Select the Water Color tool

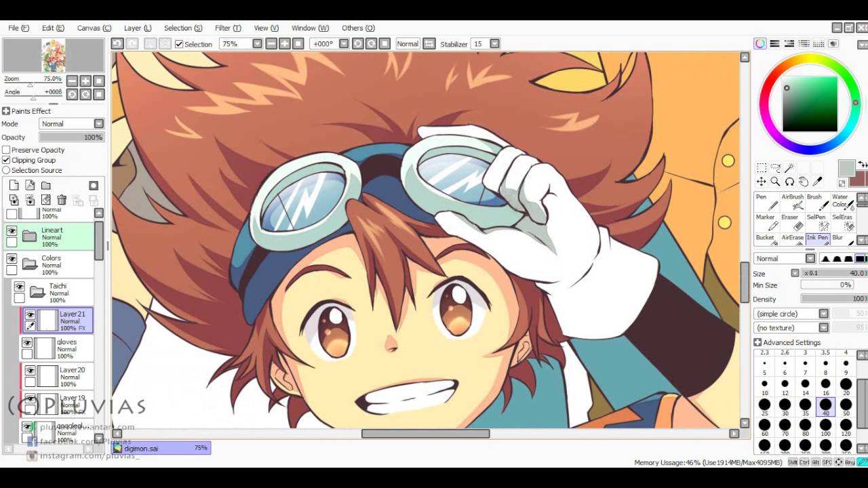click(842, 201)
